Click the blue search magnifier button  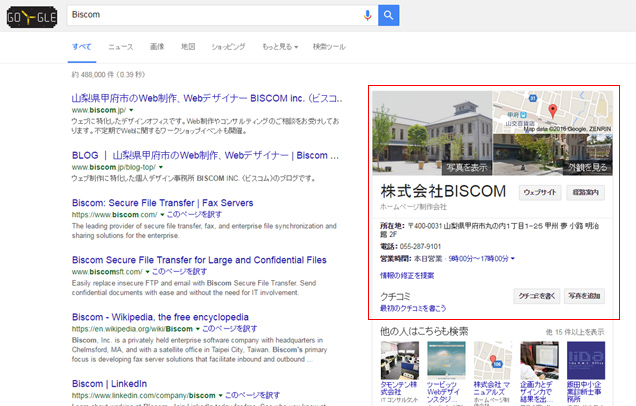(x=389, y=15)
